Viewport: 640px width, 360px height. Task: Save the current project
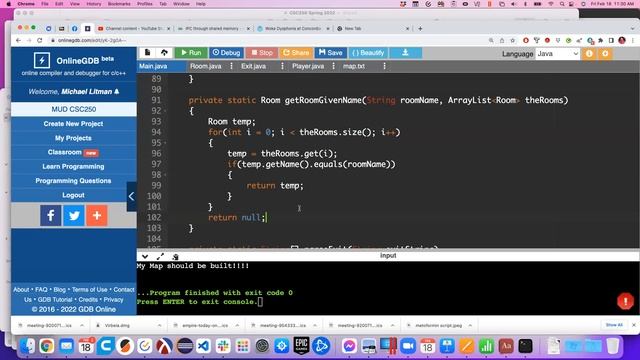331,53
